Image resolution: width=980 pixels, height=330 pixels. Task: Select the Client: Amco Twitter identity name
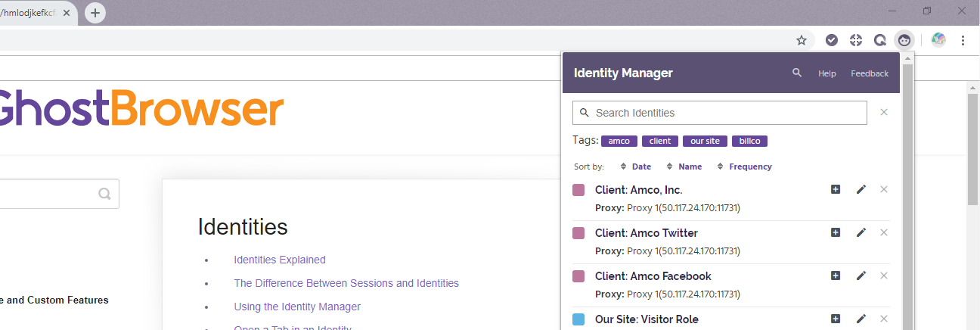647,233
